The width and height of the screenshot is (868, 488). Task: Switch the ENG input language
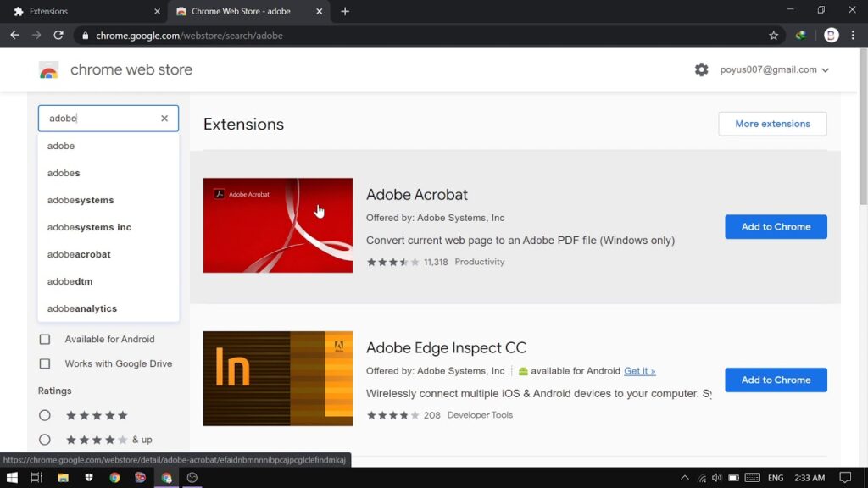pos(775,478)
